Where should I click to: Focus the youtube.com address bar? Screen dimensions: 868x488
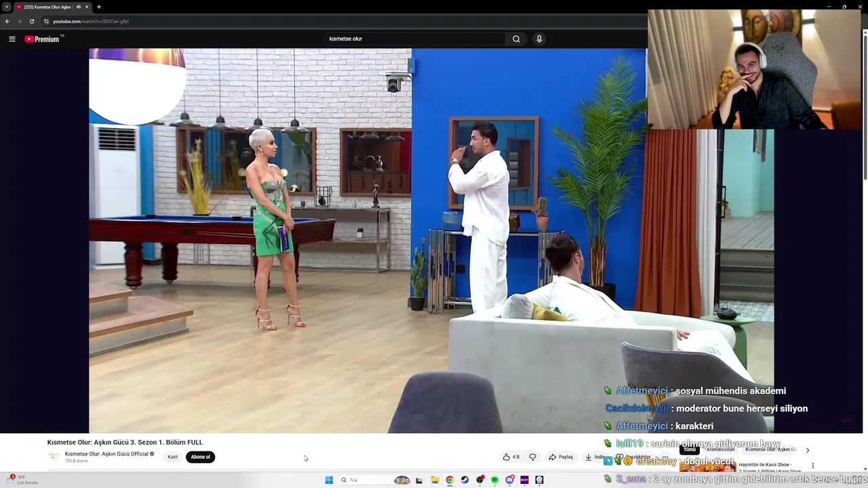click(339, 21)
